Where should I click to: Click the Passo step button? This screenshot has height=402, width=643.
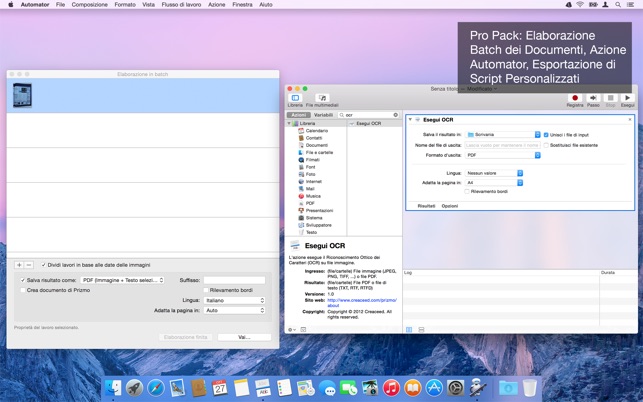tap(593, 98)
